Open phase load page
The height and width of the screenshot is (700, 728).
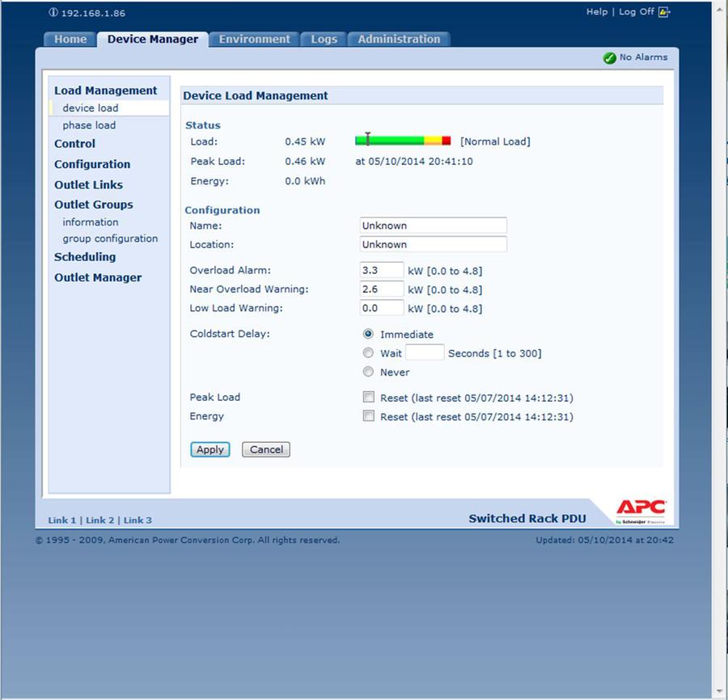[89, 125]
